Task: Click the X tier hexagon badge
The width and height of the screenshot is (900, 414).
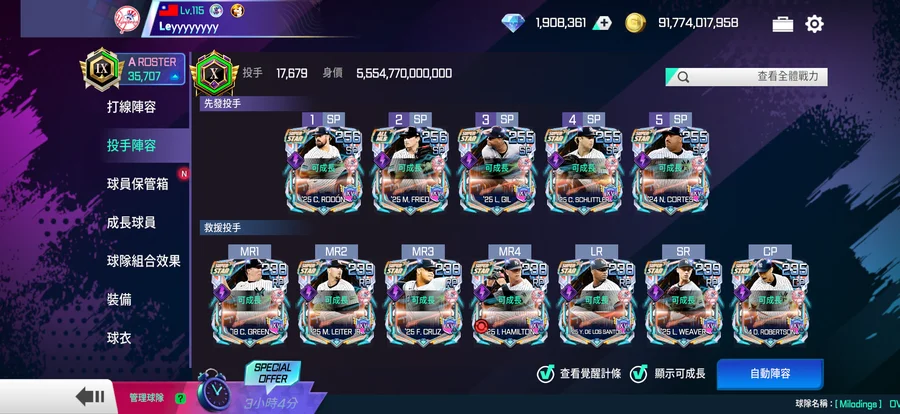Action: click(214, 73)
